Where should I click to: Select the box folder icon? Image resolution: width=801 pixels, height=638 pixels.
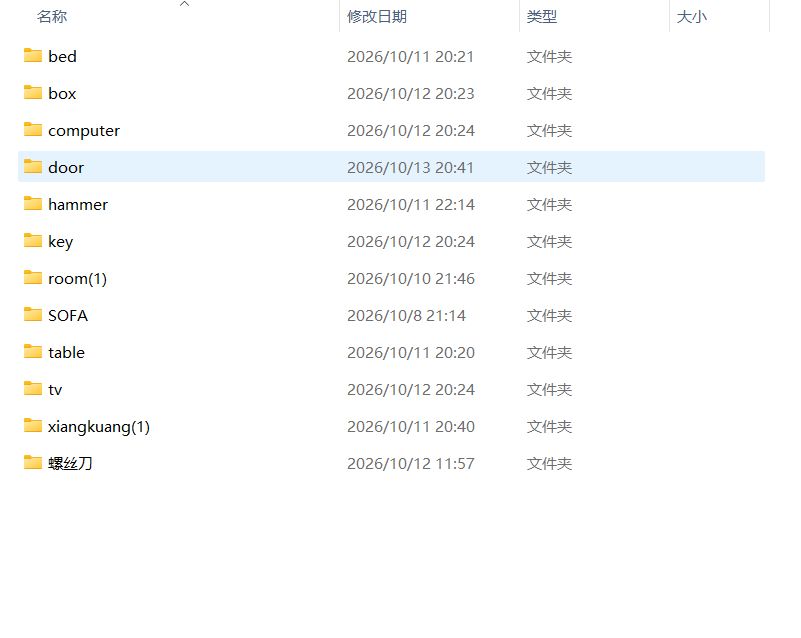tap(33, 92)
